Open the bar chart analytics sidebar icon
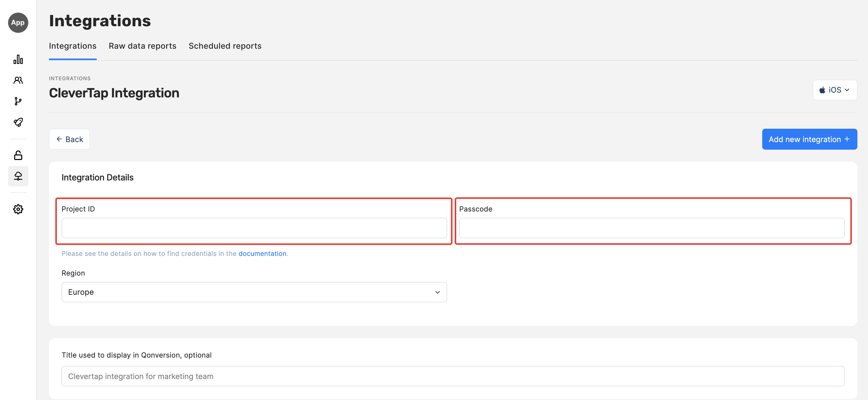 pyautogui.click(x=18, y=60)
